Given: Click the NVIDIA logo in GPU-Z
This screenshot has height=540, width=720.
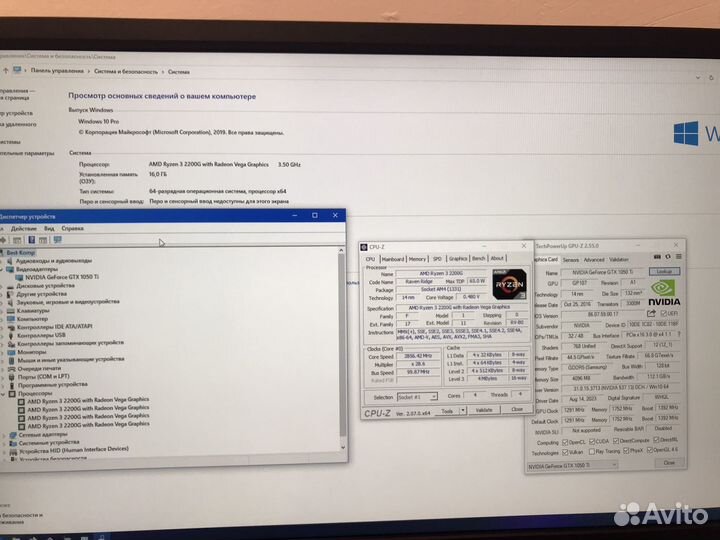Looking at the screenshot, I should [664, 293].
